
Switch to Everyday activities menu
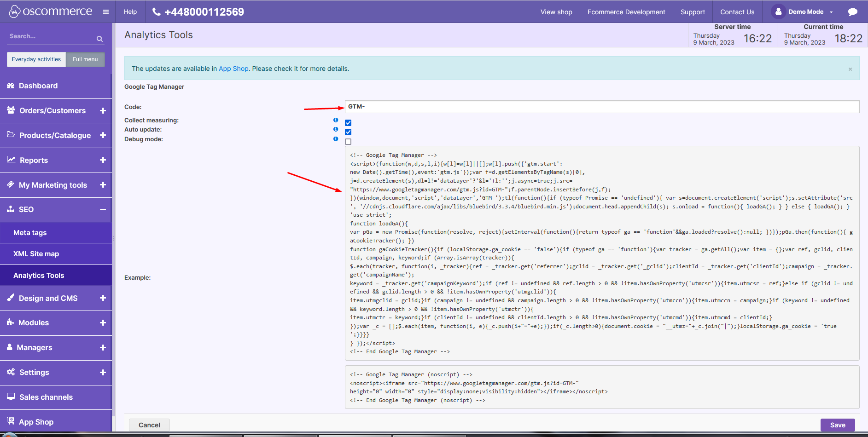point(36,59)
